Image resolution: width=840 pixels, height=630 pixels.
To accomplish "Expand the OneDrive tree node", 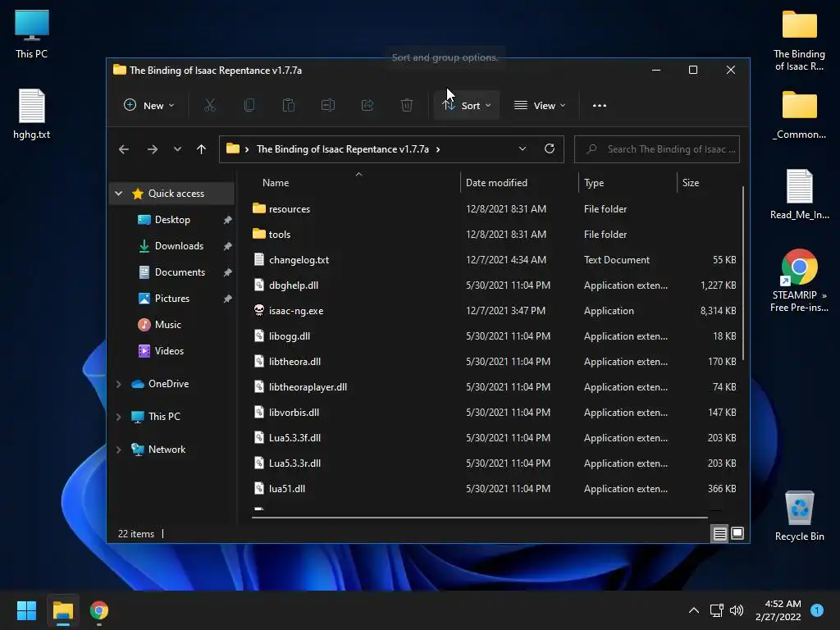I will [x=119, y=384].
